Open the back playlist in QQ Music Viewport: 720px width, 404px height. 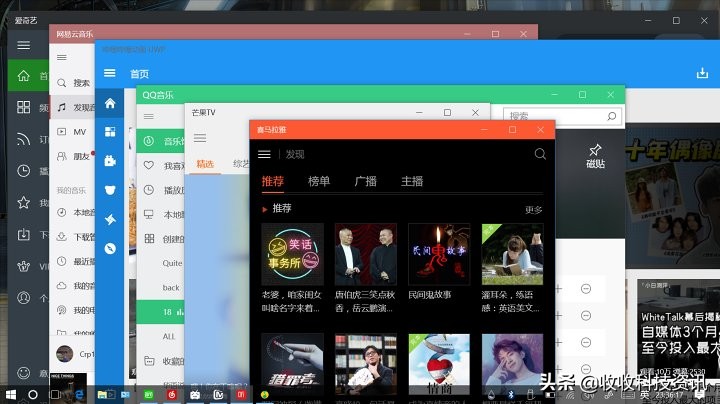[171, 288]
